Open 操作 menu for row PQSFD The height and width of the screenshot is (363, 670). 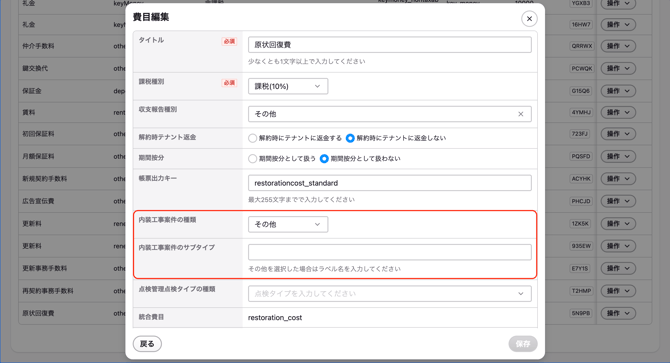click(x=618, y=156)
